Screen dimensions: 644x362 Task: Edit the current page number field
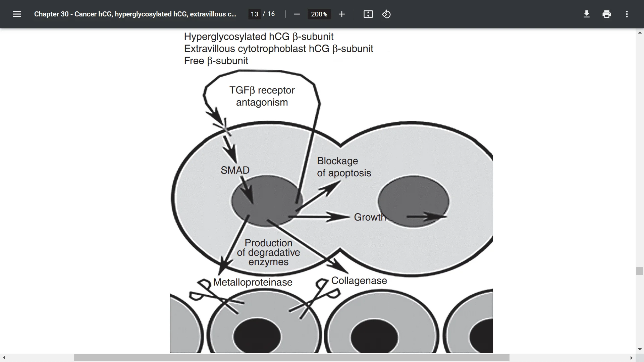[255, 14]
